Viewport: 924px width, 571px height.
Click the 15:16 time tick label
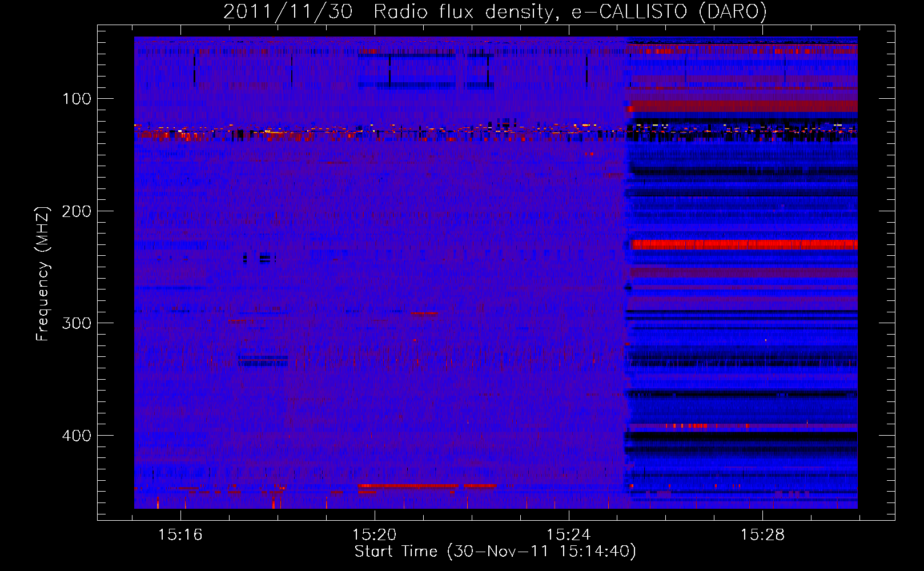pyautogui.click(x=180, y=535)
